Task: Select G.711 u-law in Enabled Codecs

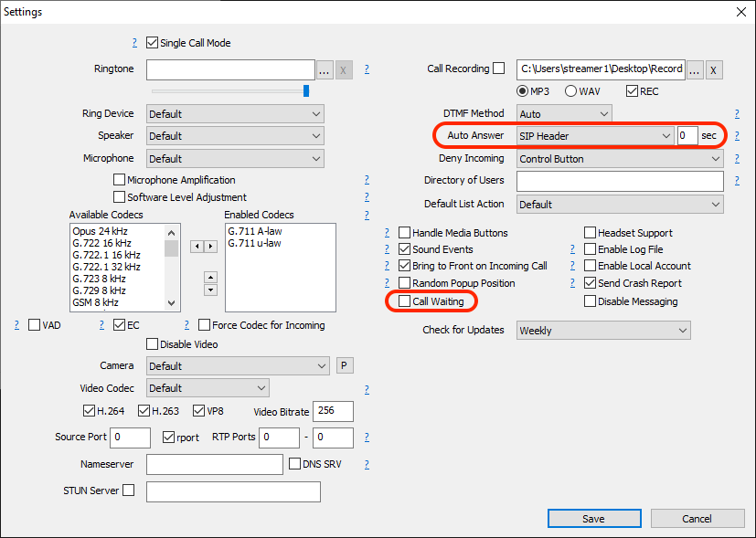Action: click(255, 243)
